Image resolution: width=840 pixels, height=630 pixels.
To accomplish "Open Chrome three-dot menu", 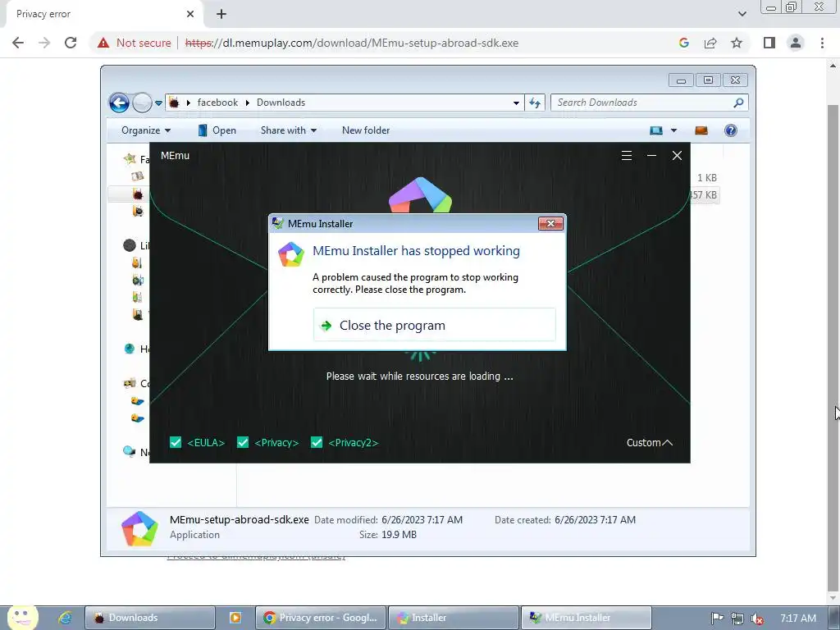I will click(x=822, y=43).
